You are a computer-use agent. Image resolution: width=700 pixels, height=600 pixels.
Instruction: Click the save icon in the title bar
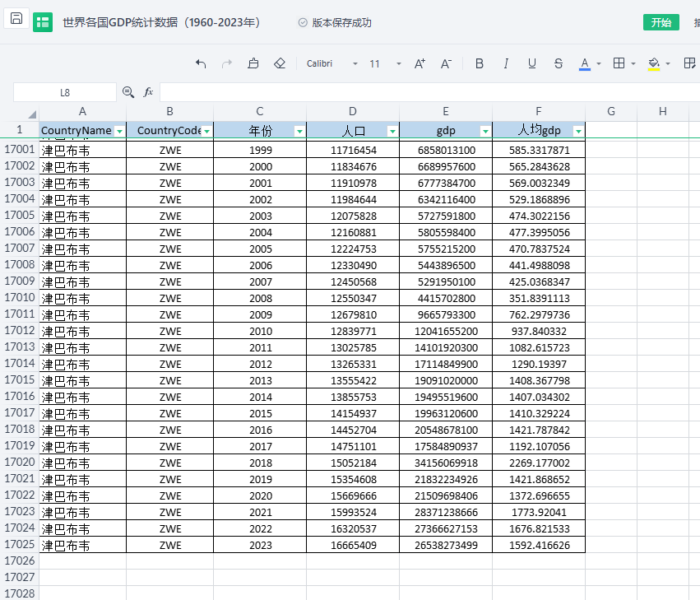tap(16, 19)
